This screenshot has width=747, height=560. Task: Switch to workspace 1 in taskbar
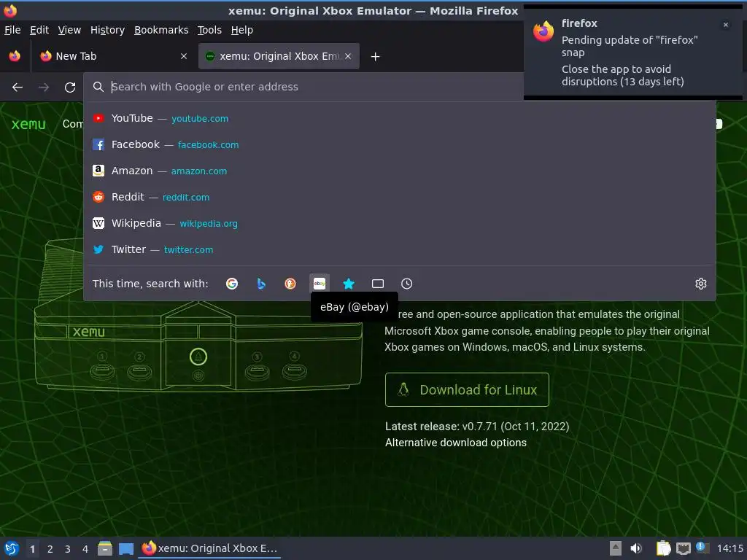click(x=32, y=549)
